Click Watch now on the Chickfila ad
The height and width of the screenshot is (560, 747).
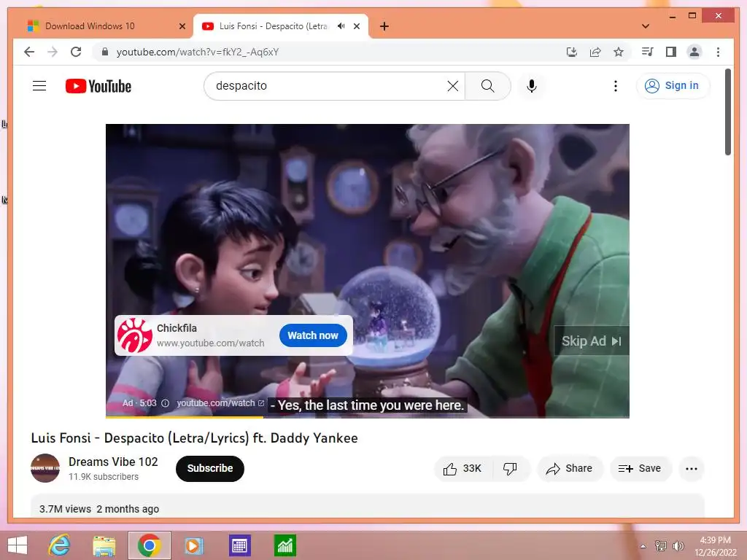[x=313, y=335]
